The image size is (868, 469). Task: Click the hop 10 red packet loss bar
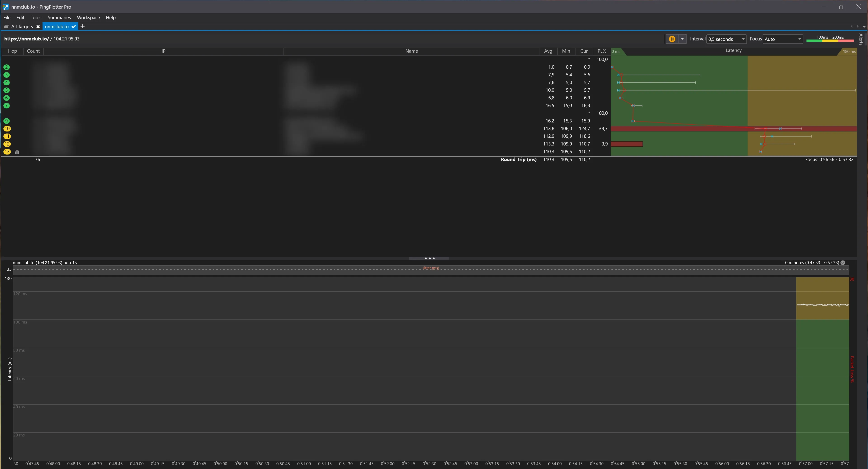pyautogui.click(x=734, y=129)
